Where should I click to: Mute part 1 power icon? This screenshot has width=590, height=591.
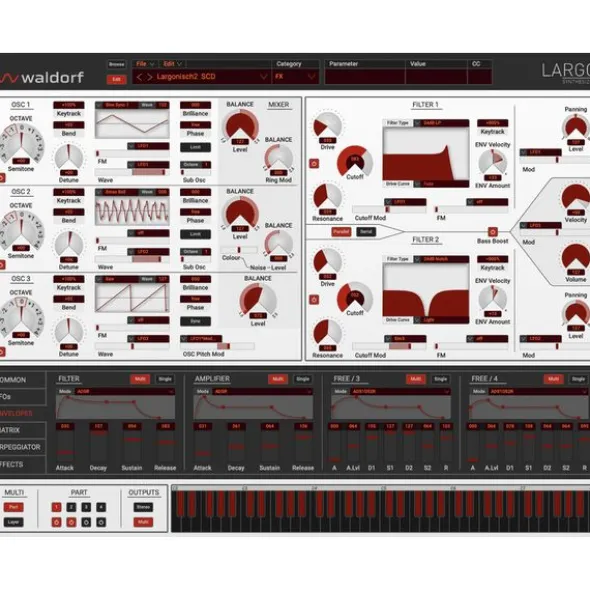coord(57,522)
